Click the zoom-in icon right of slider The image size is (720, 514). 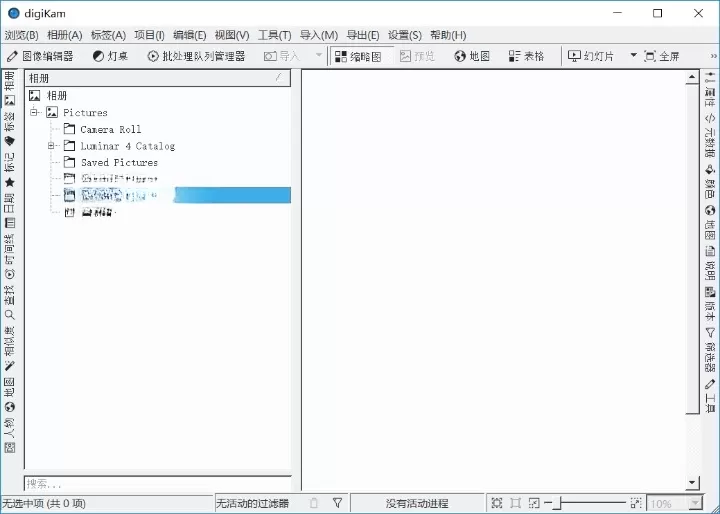pyautogui.click(x=636, y=503)
